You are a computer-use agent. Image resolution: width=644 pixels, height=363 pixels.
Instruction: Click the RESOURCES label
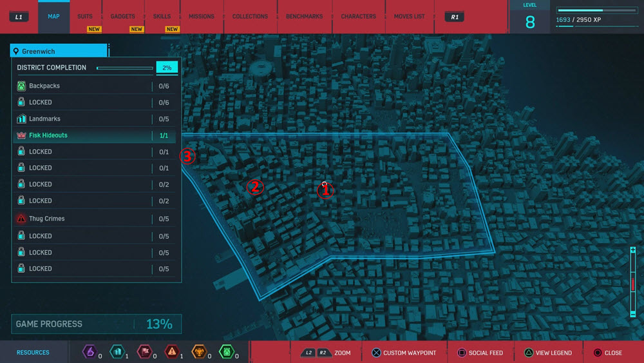pyautogui.click(x=33, y=352)
